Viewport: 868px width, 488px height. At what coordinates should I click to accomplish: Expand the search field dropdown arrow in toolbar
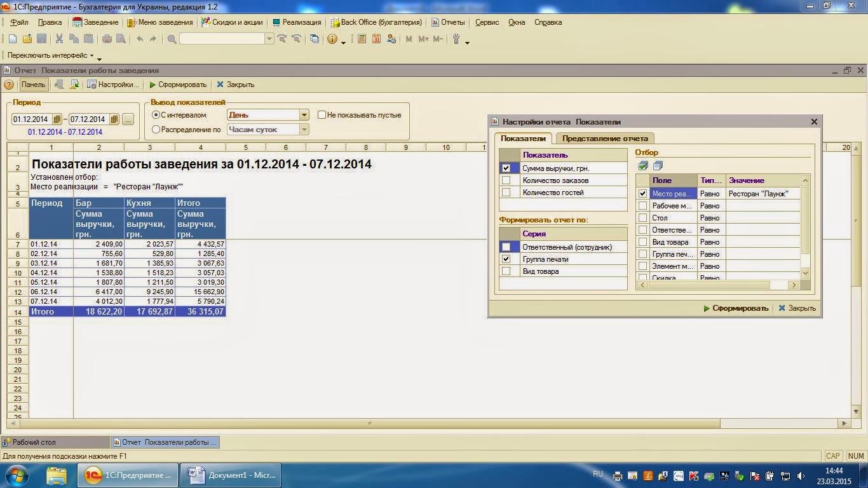point(269,39)
